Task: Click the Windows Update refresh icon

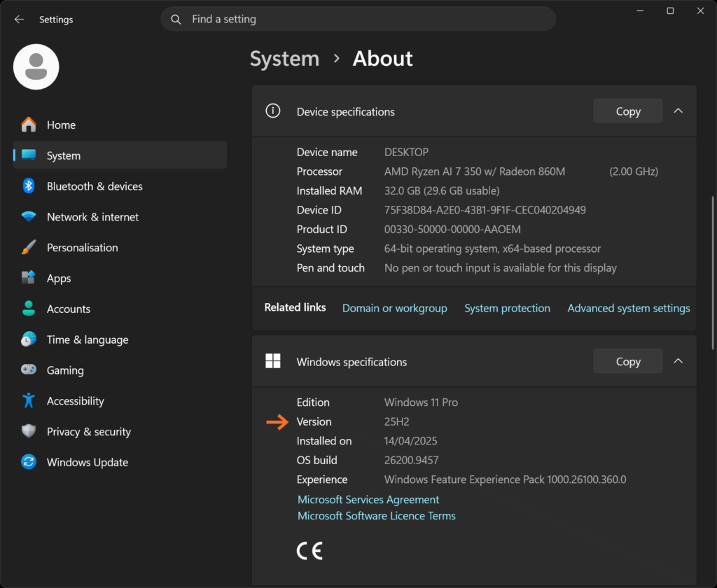Action: (29, 462)
